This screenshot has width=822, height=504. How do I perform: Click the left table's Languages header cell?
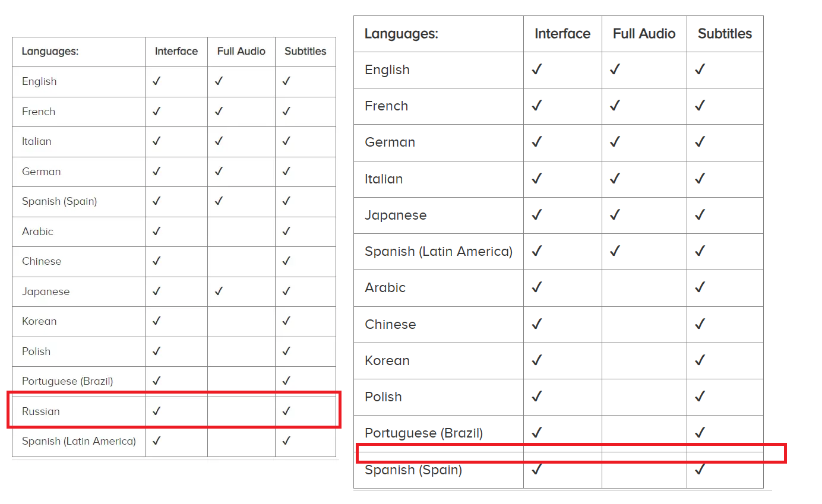coord(50,52)
